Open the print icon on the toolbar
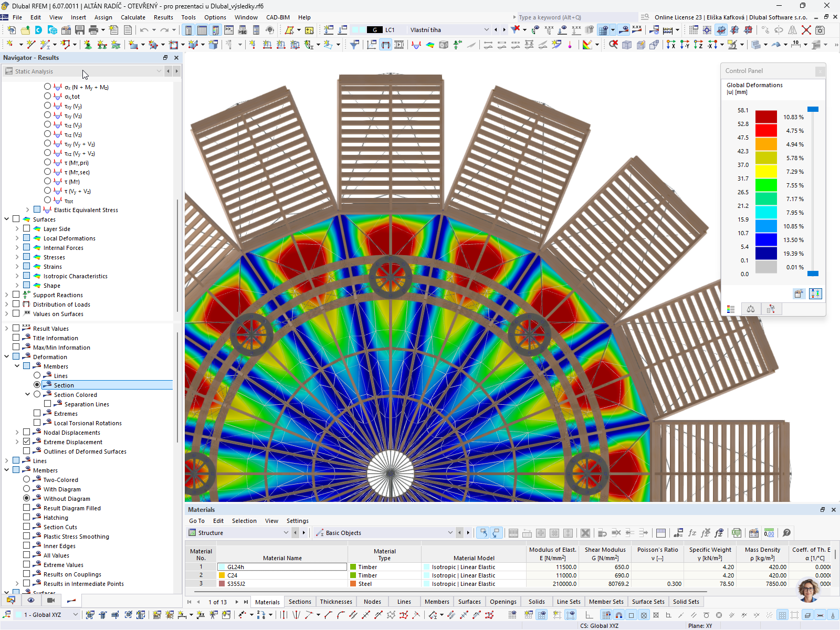 [93, 30]
